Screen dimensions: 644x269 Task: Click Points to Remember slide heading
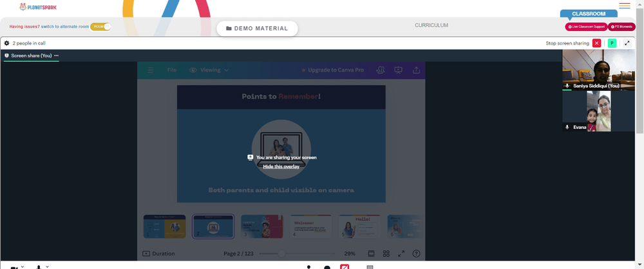point(281,97)
